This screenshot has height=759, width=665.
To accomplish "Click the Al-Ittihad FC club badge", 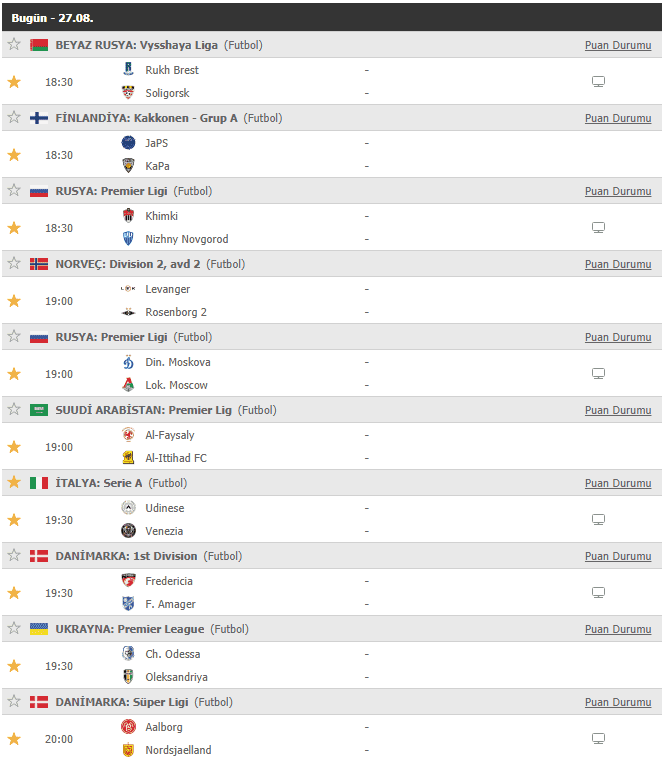I will [128, 457].
